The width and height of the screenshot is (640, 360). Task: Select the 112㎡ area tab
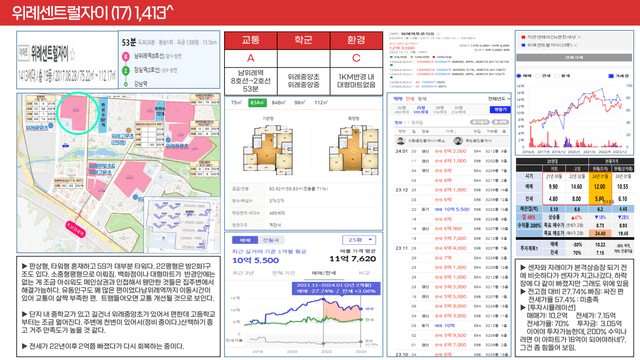tap(320, 102)
